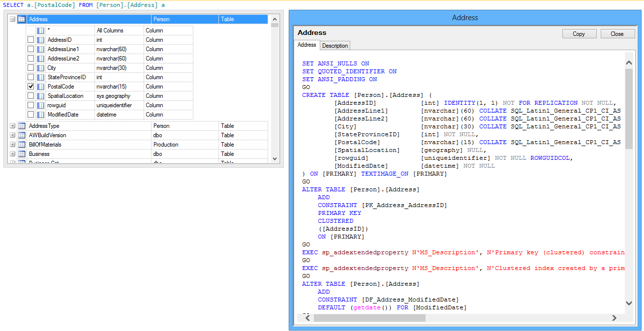This screenshot has width=644, height=331.
Task: Click the Copy button
Action: 579,34
